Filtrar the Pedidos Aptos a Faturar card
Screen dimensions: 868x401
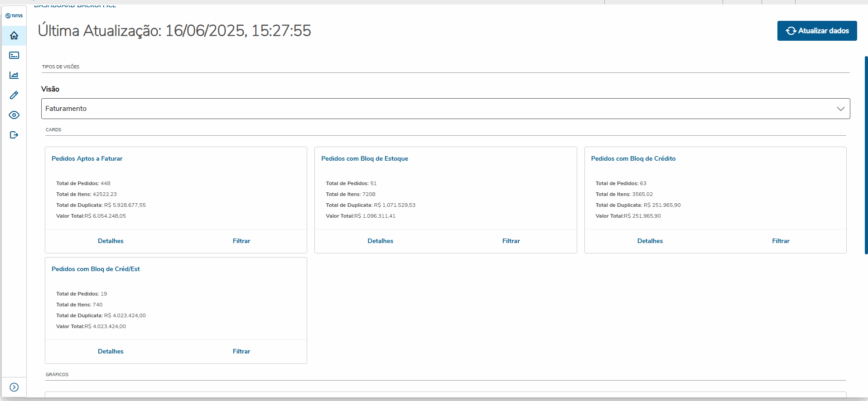[x=241, y=241]
